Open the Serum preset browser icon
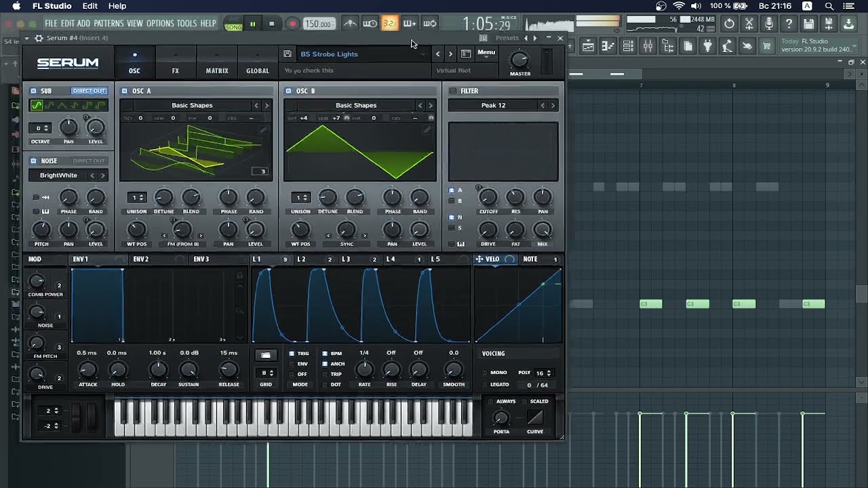 pos(466,54)
